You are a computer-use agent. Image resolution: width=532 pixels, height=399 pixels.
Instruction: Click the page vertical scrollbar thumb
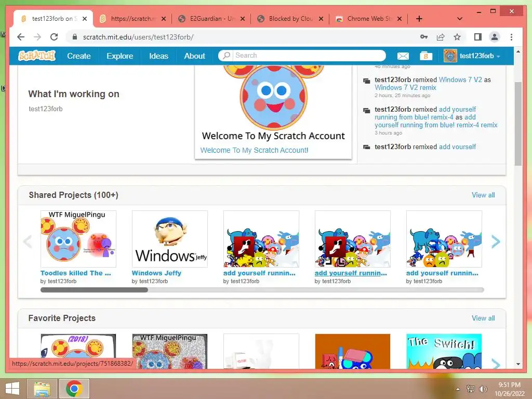518,124
